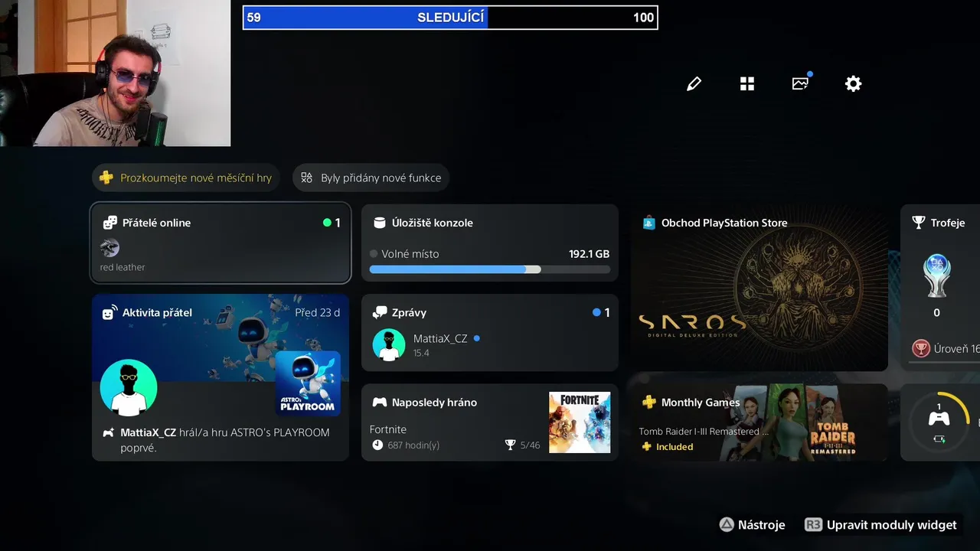Click the 'red leather' friend name
This screenshot has width=980, height=551.
(x=122, y=267)
